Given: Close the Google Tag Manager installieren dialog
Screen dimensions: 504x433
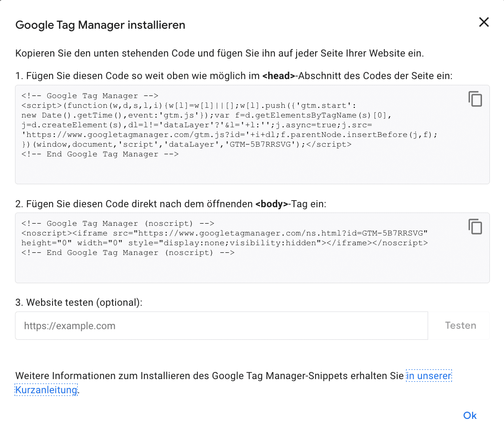Looking at the screenshot, I should coord(484,22).
